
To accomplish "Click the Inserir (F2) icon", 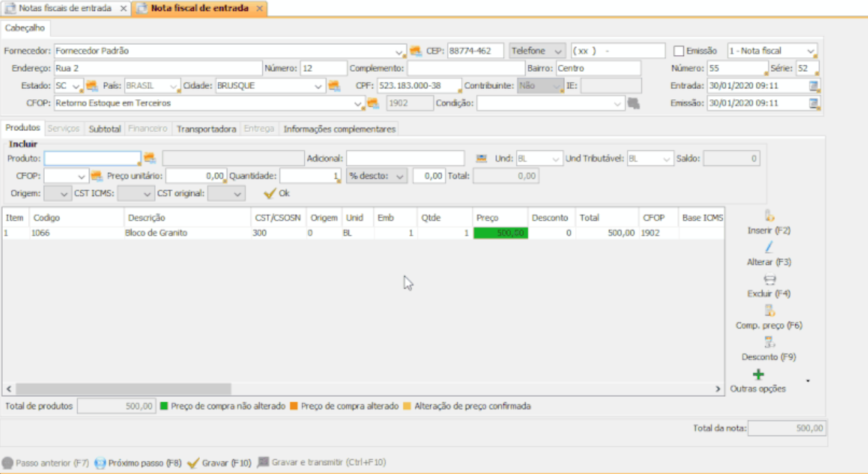I will tap(769, 216).
